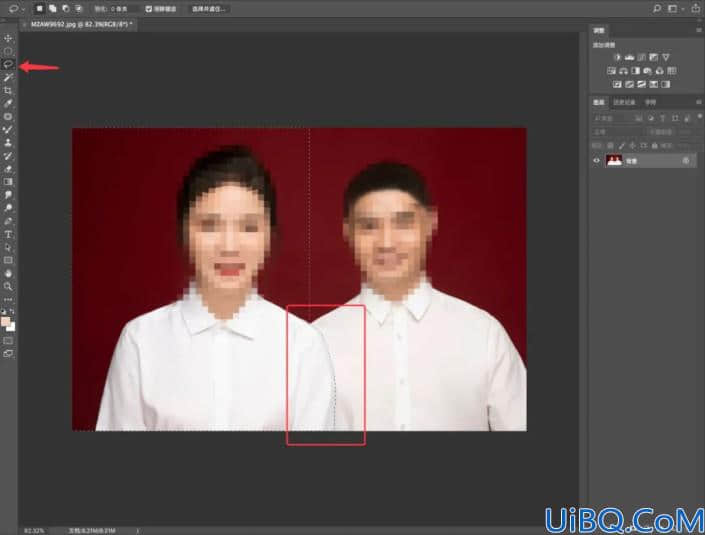
Task: Select the Brush tool
Action: (x=8, y=129)
